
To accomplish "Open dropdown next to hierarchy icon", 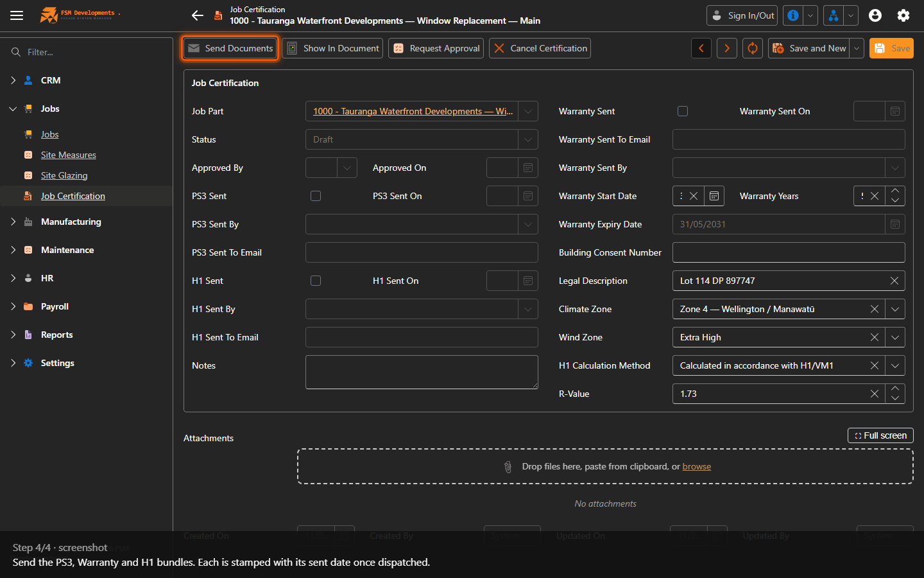I will [851, 15].
